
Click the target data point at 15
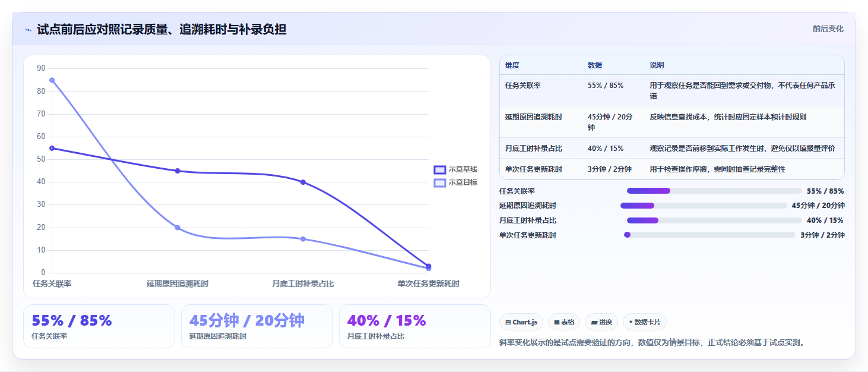[303, 239]
